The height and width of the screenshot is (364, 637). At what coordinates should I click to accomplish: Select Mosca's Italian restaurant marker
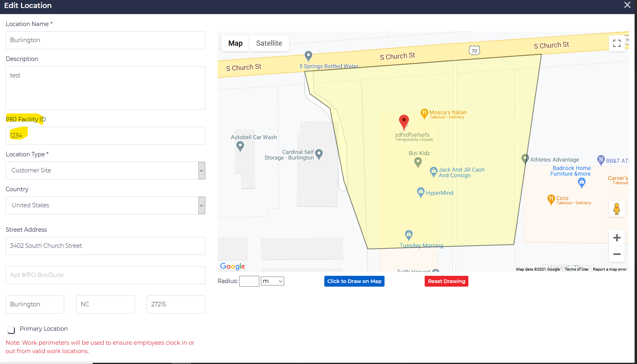424,113
